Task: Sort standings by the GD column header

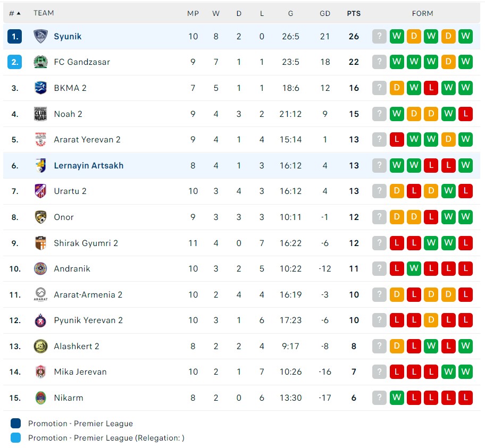Action: (325, 13)
